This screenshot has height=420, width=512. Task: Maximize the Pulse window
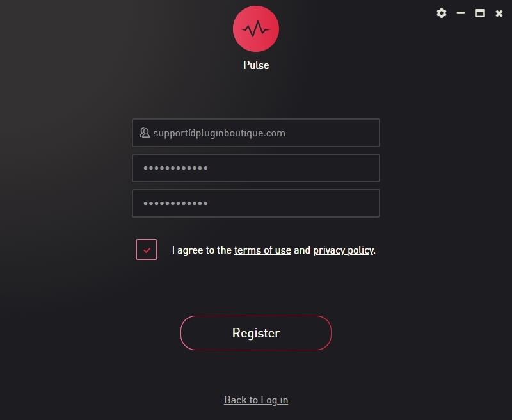click(480, 13)
